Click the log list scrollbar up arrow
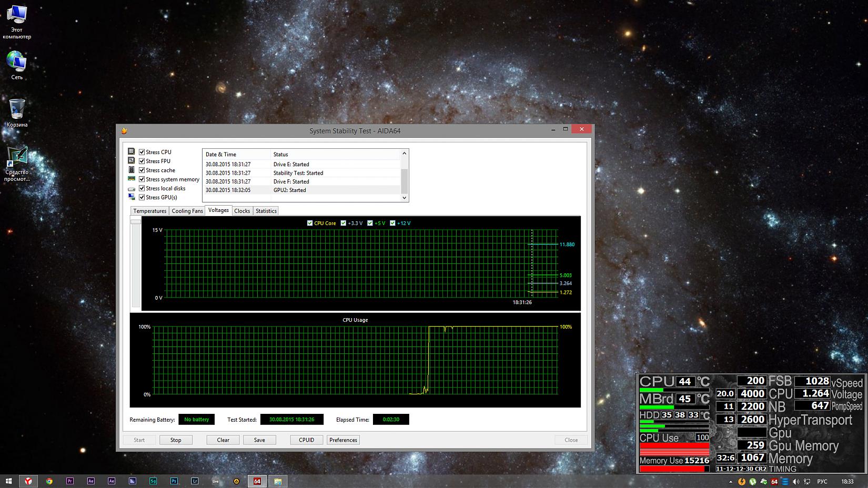Viewport: 868px width, 488px height. click(x=405, y=154)
